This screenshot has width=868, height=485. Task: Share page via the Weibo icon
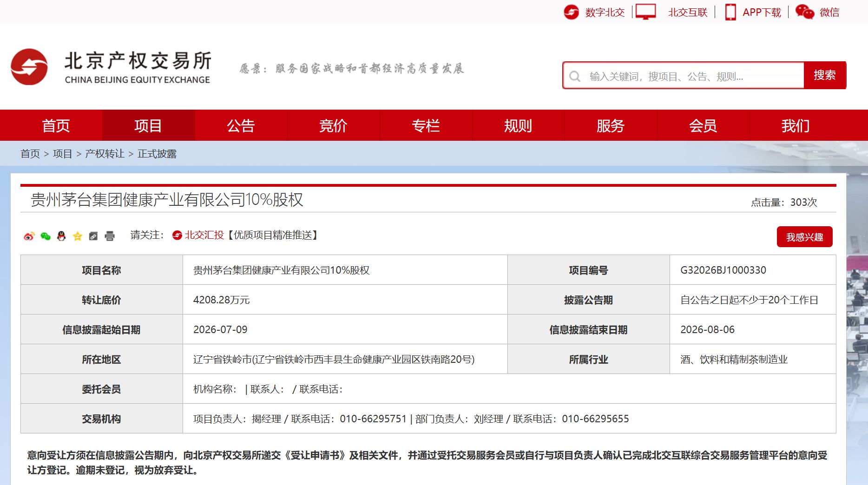29,236
